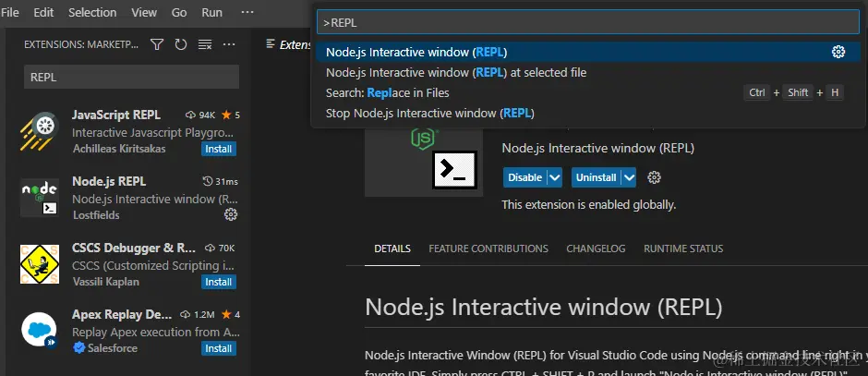Click publisher name Achilleas Kiritsakas
868x376 pixels.
click(x=119, y=149)
